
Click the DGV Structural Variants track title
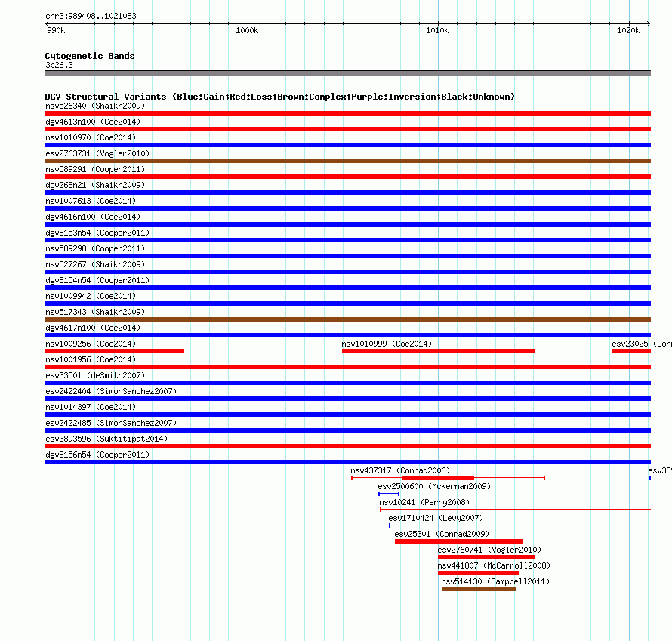coord(280,97)
